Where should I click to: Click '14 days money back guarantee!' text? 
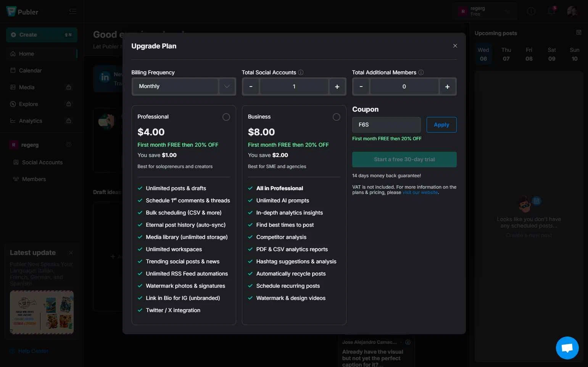coord(387,176)
